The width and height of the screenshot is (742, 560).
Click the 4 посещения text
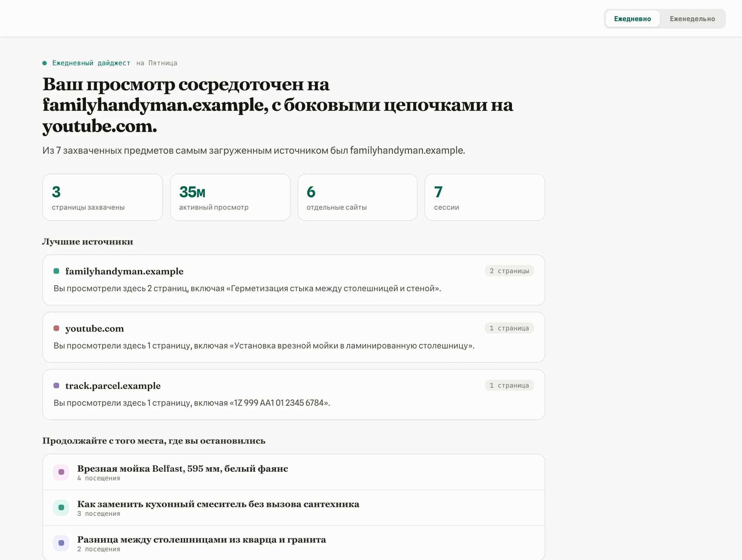pos(99,478)
